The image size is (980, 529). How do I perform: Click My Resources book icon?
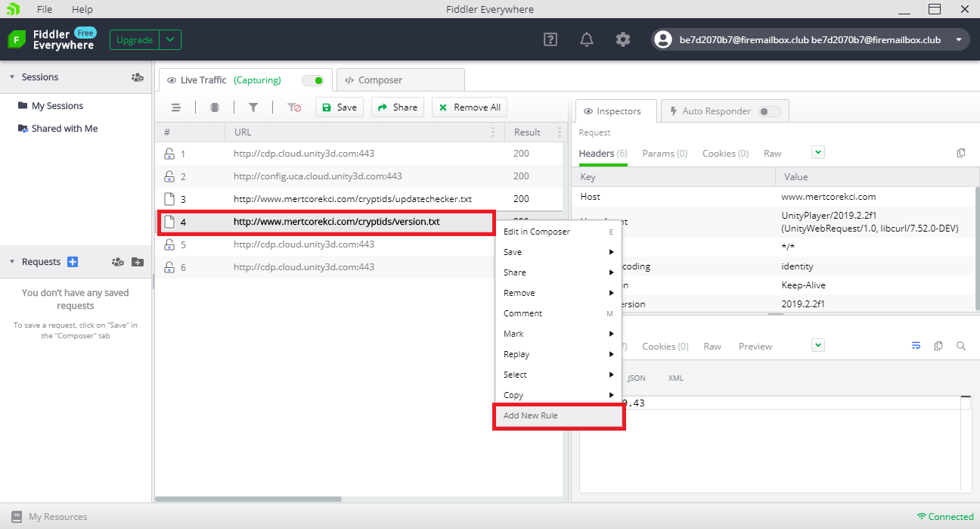click(x=17, y=517)
